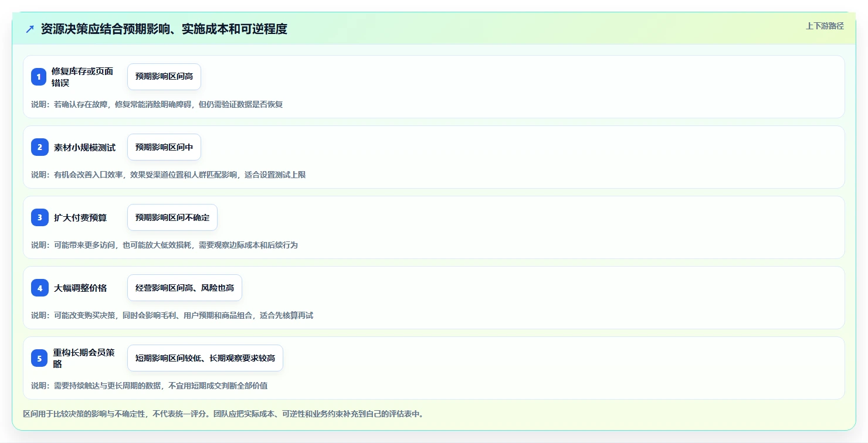Select number badge 5 for 重构长期会员策略

39,358
